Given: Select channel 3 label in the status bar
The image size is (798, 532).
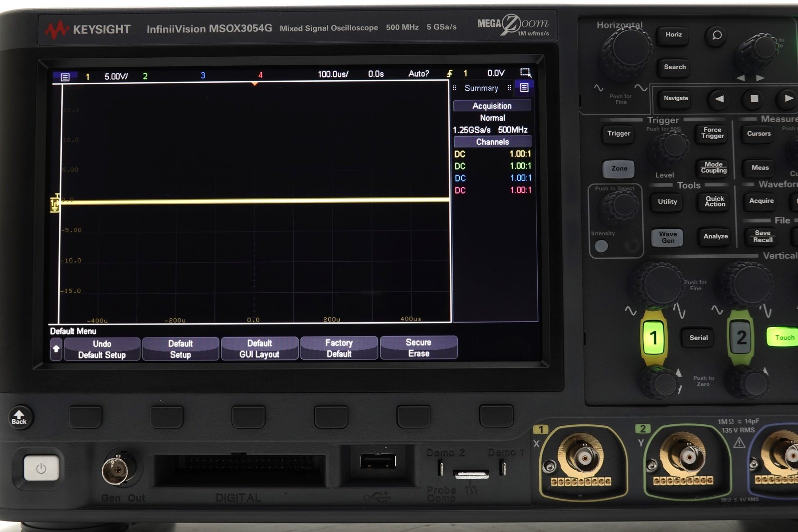Looking at the screenshot, I should click(x=202, y=75).
